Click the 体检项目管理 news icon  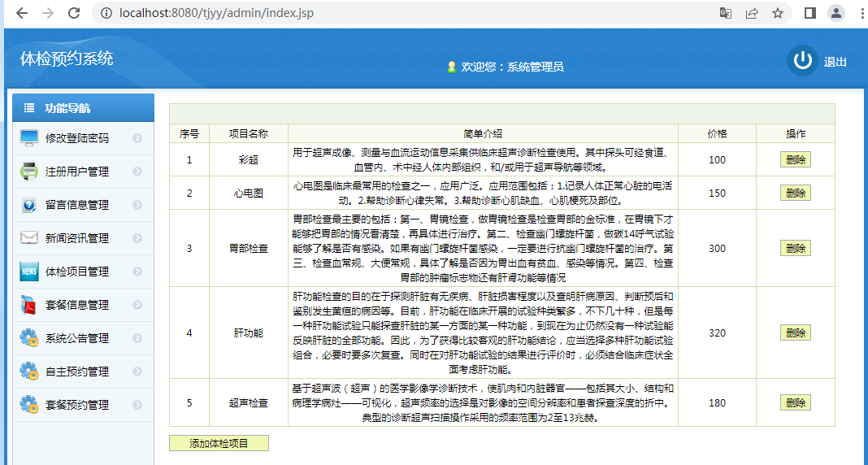(x=29, y=272)
